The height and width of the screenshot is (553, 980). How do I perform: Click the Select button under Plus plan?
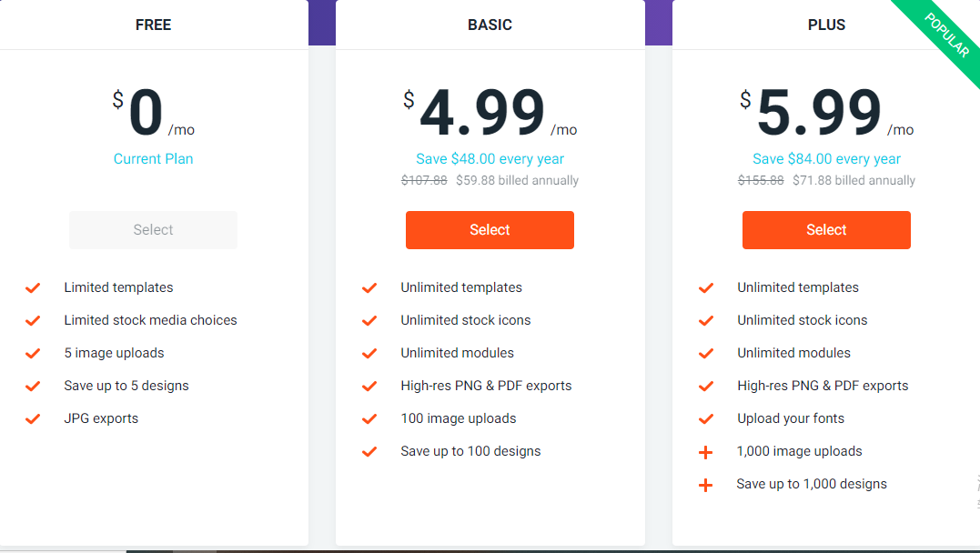coord(826,230)
